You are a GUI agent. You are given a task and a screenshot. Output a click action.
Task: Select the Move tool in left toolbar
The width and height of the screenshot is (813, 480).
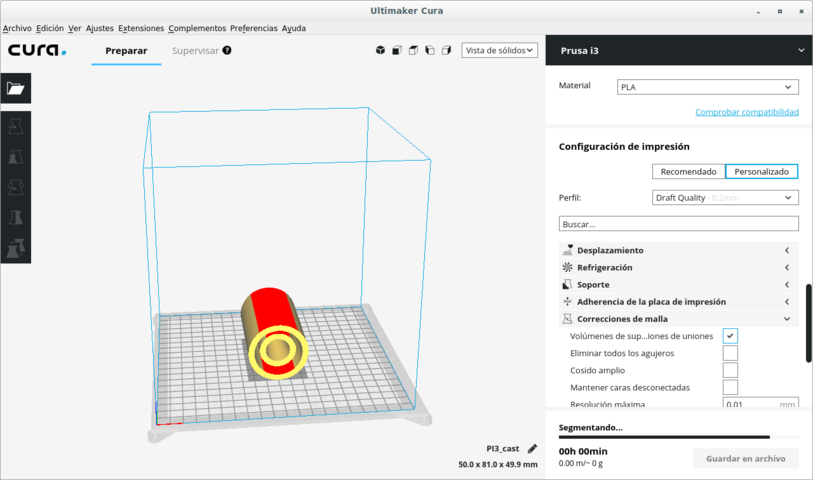[16, 126]
